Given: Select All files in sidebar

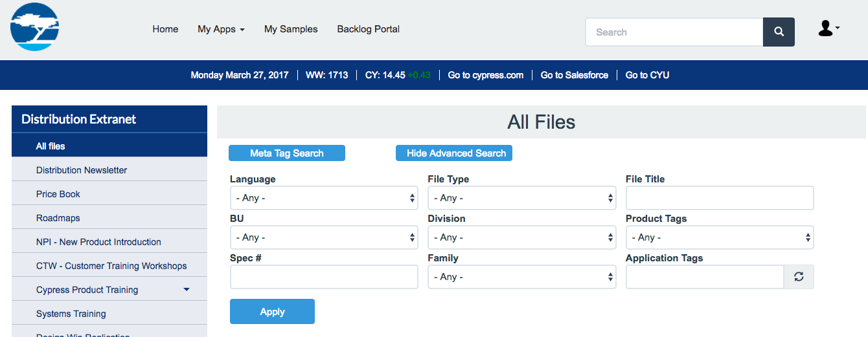Looking at the screenshot, I should 109,146.
